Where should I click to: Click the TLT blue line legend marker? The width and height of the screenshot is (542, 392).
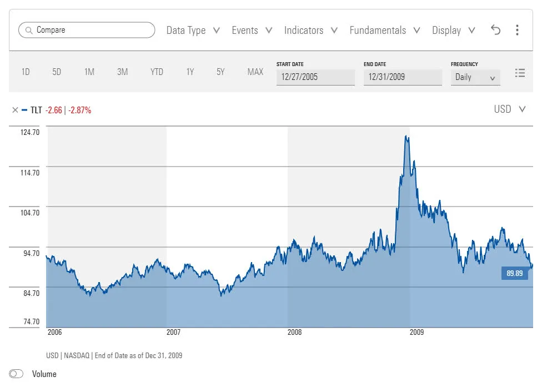pyautogui.click(x=24, y=110)
